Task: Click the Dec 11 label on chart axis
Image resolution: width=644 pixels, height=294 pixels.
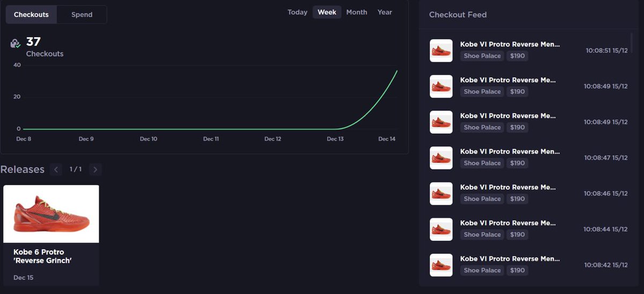Action: coord(211,139)
